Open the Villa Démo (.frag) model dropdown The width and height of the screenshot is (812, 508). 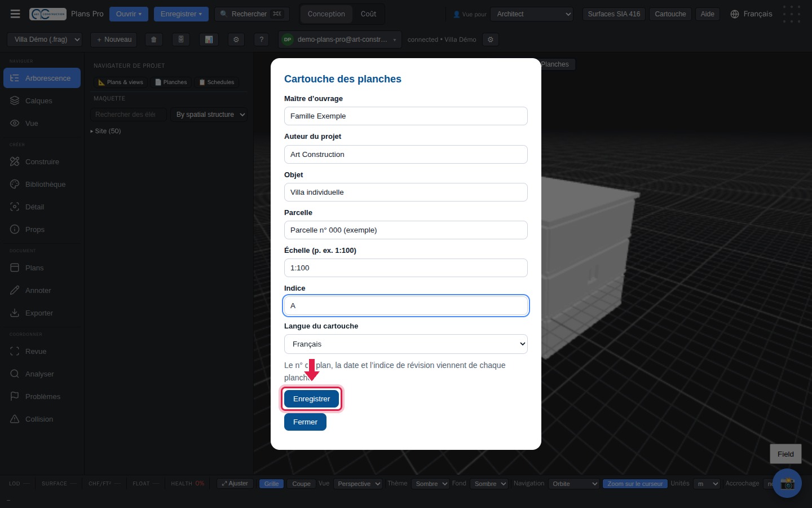pyautogui.click(x=45, y=40)
